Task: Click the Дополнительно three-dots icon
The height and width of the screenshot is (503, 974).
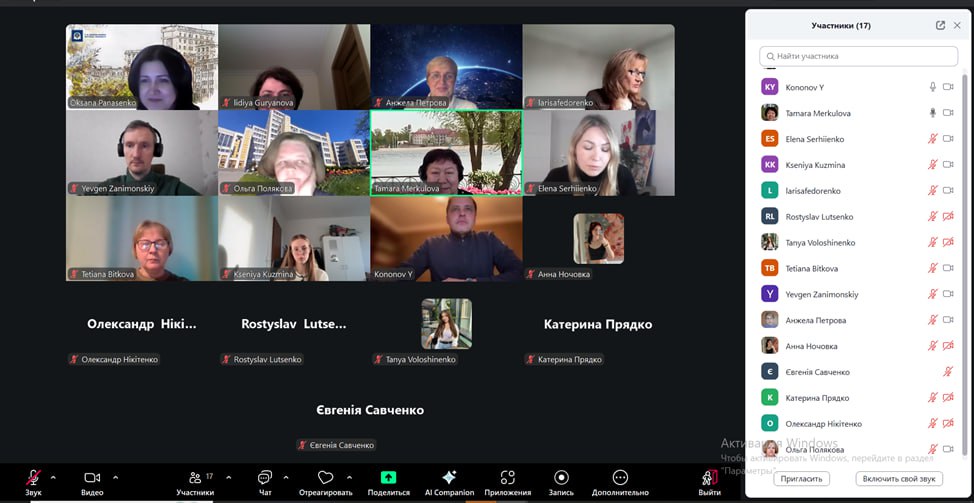Action: (620, 478)
